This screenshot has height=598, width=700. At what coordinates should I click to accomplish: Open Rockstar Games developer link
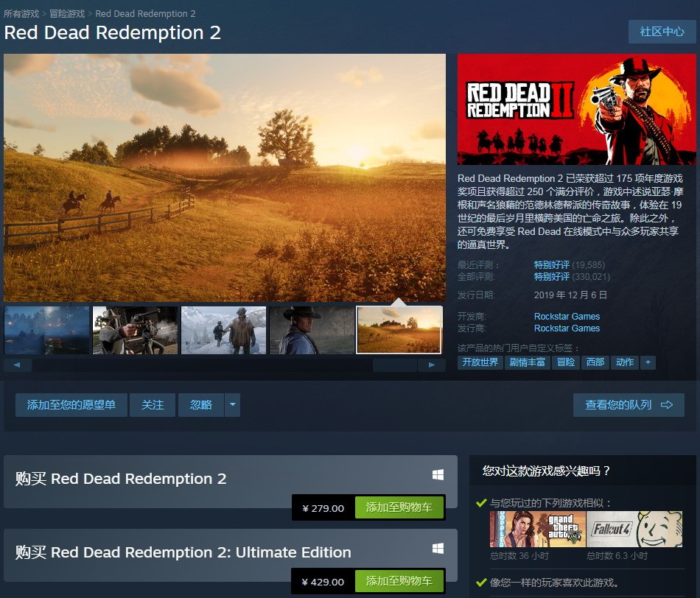[x=567, y=317]
